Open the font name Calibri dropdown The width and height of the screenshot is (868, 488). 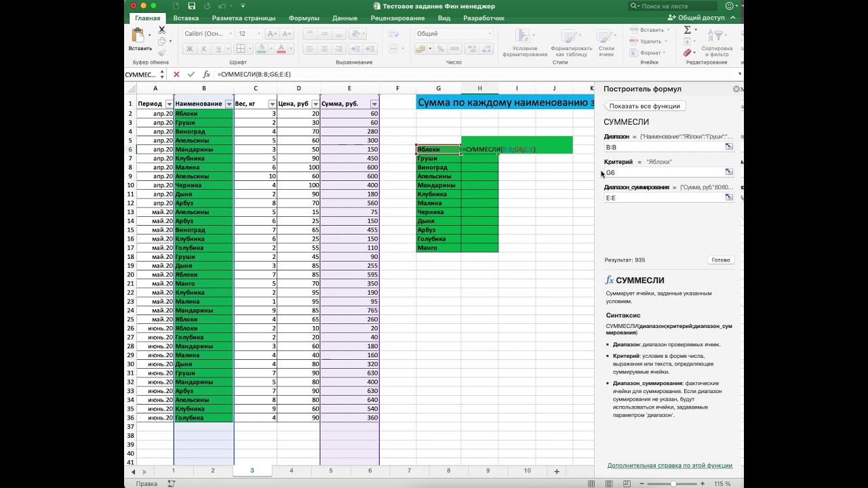[230, 33]
